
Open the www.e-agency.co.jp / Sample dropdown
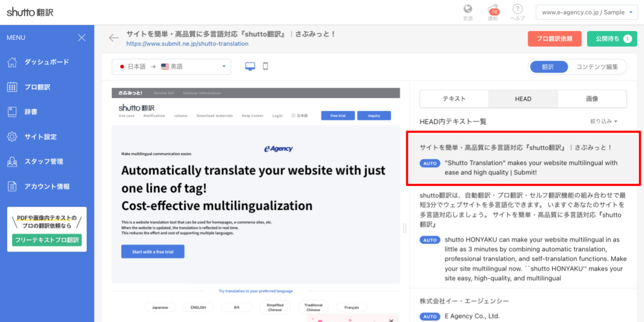pyautogui.click(x=587, y=12)
